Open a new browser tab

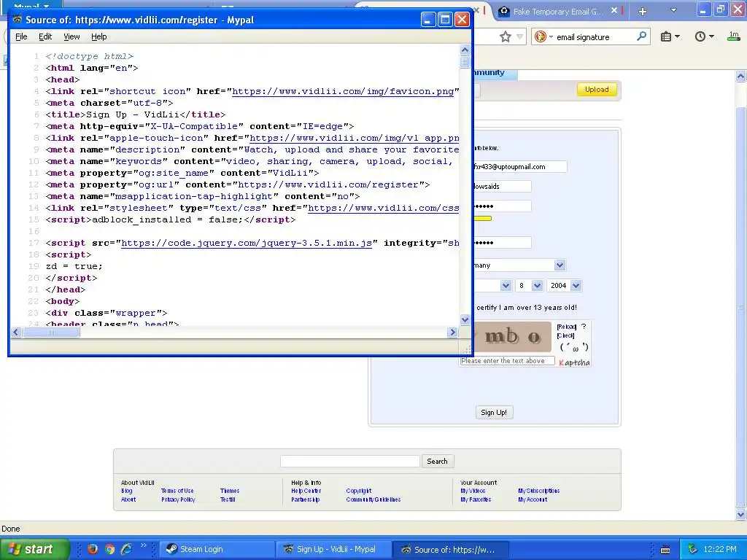[643, 11]
